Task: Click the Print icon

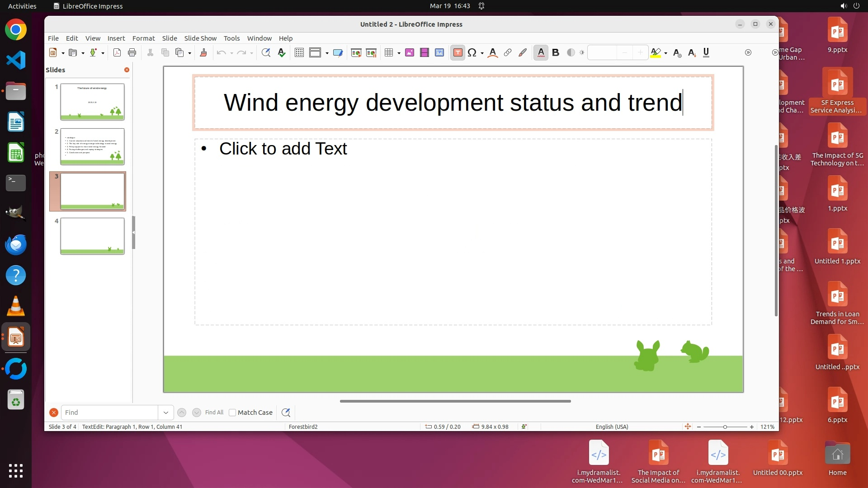Action: click(x=132, y=53)
